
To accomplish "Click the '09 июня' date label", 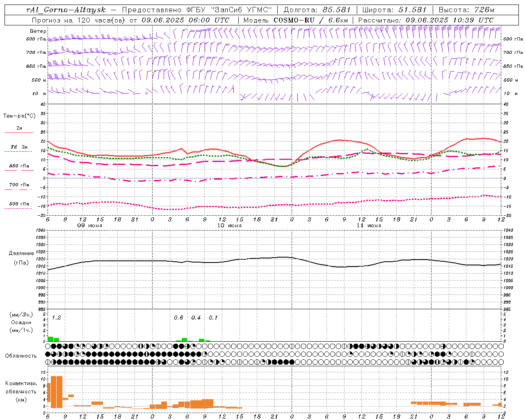I will tap(90, 226).
